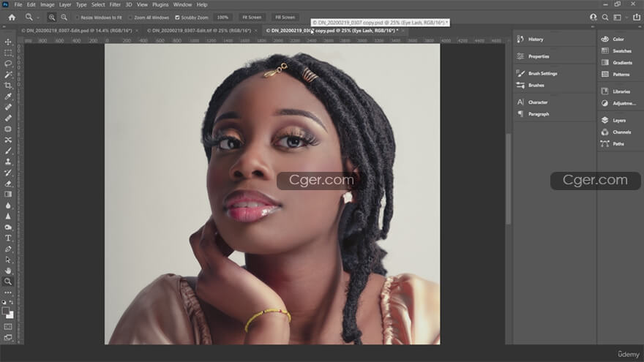The width and height of the screenshot is (644, 362).
Task: Click the foreground color swatch
Action: [x=5, y=311]
